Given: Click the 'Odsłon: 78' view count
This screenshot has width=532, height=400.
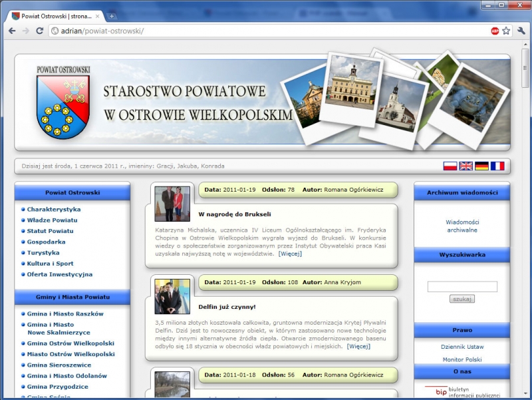Looking at the screenshot, I should point(278,190).
